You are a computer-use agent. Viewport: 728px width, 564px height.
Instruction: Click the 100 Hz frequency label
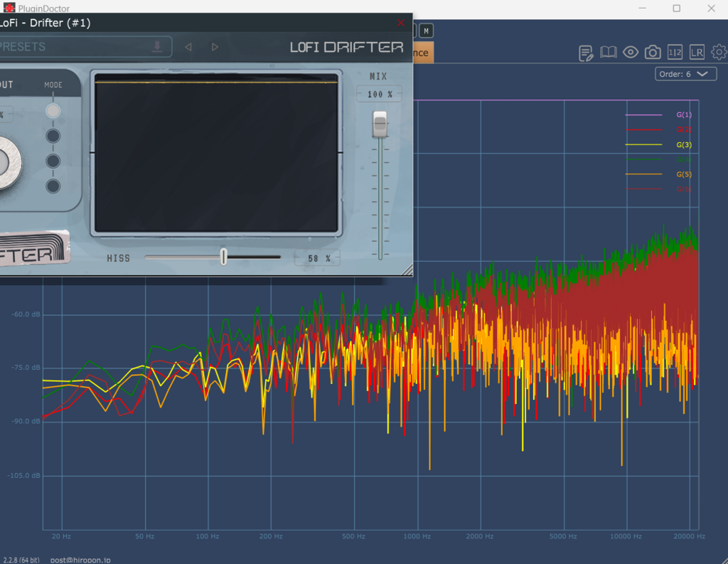pos(208,536)
